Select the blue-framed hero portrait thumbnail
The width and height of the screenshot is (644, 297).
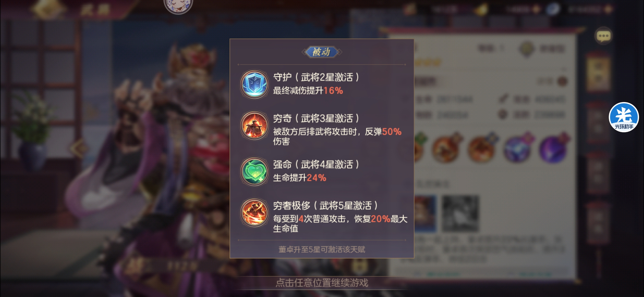(425, 213)
